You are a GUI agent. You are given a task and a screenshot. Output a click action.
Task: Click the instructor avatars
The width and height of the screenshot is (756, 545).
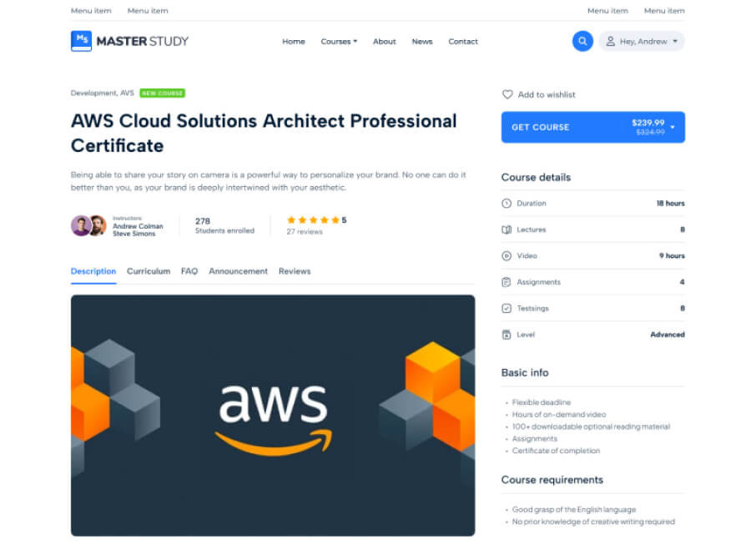pyautogui.click(x=88, y=226)
